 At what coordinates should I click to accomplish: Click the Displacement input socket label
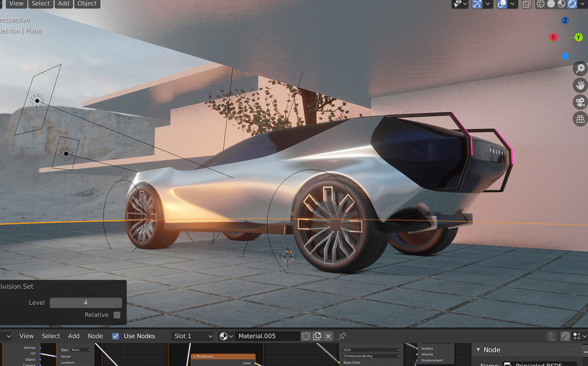pyautogui.click(x=432, y=360)
